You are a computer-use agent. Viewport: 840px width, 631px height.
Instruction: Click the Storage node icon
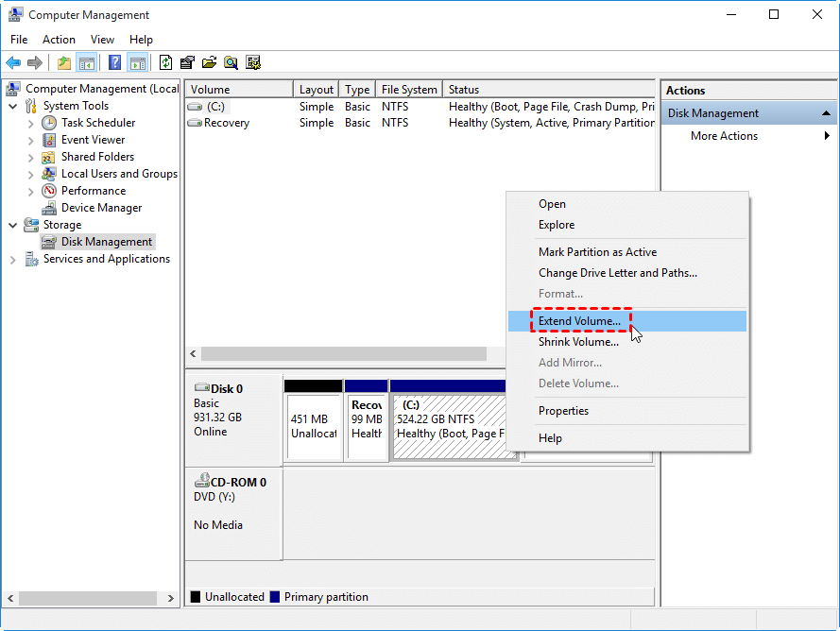click(x=31, y=225)
